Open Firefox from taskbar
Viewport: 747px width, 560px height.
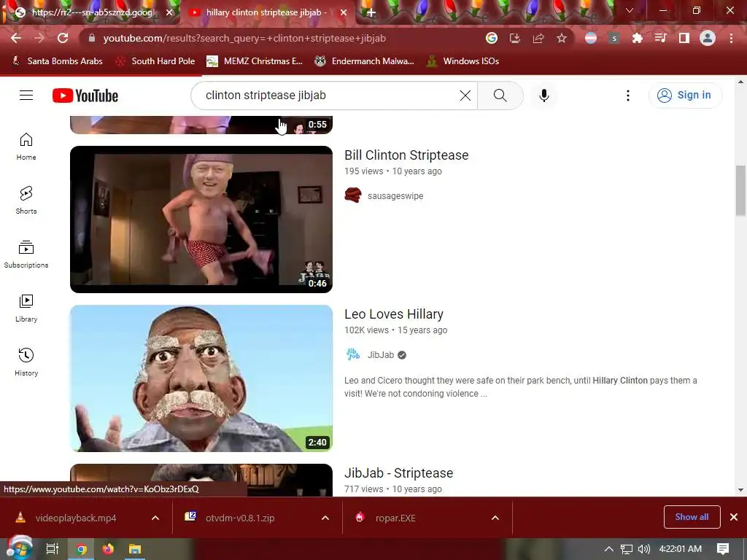(x=108, y=549)
